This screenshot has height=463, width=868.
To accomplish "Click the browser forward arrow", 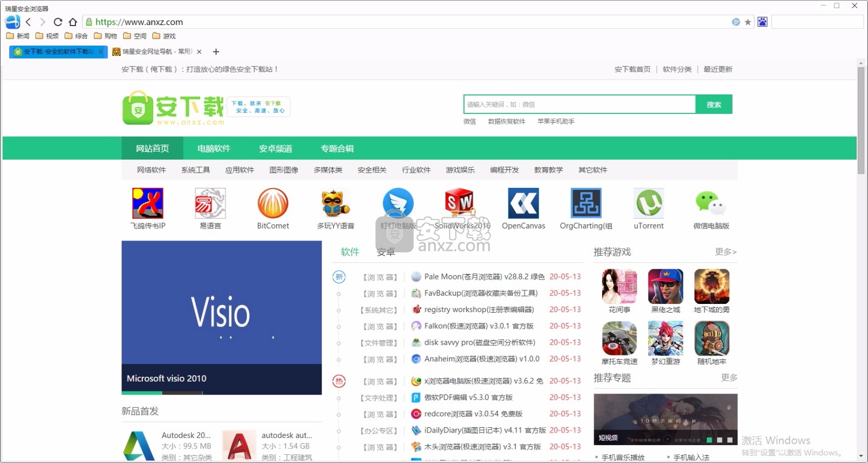I will click(x=42, y=22).
